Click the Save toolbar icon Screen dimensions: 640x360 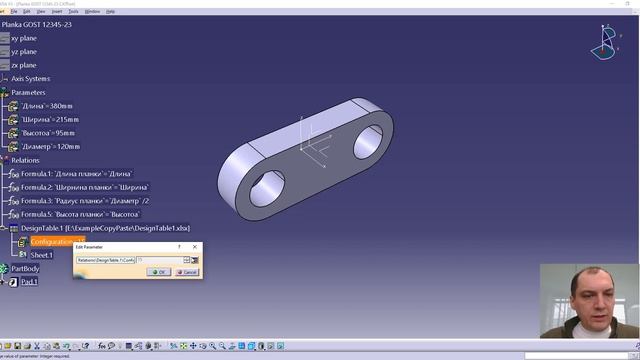[x=18, y=346]
